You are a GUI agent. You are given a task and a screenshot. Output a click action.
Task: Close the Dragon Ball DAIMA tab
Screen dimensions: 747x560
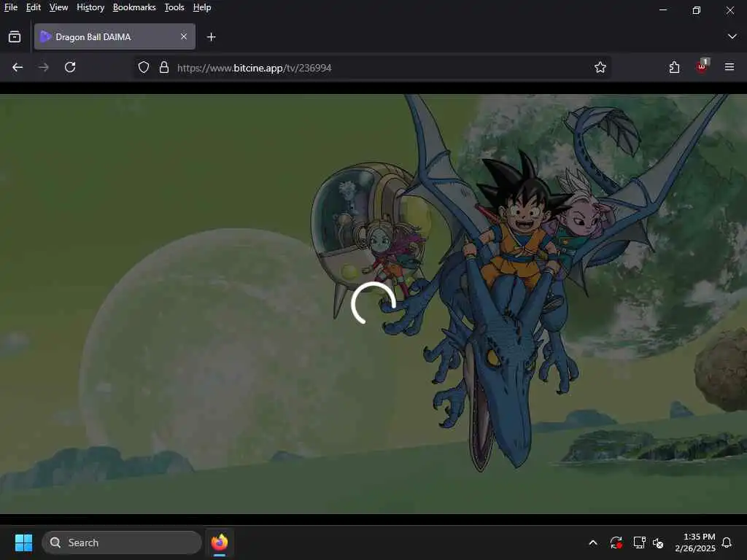pyautogui.click(x=183, y=36)
